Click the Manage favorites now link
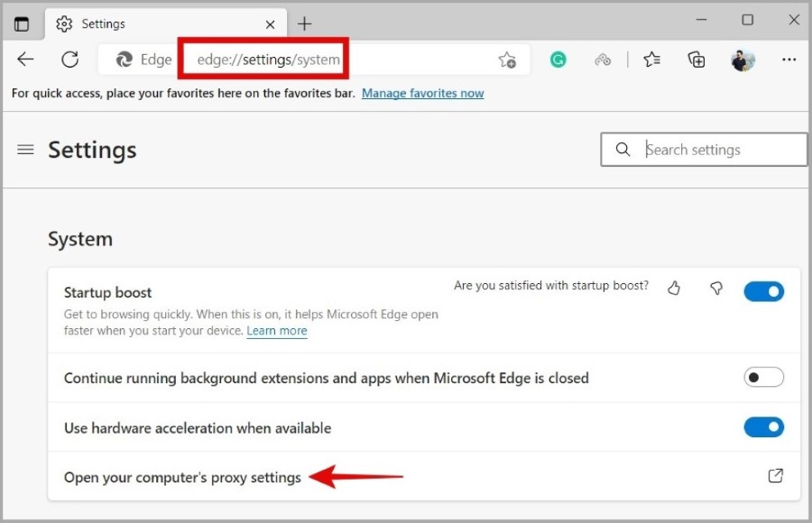The image size is (812, 523). point(422,93)
